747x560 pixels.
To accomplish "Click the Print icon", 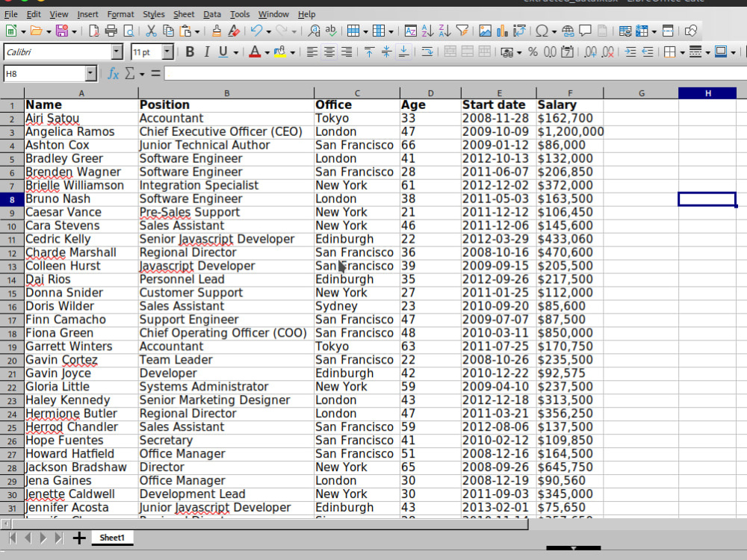I will click(x=111, y=31).
